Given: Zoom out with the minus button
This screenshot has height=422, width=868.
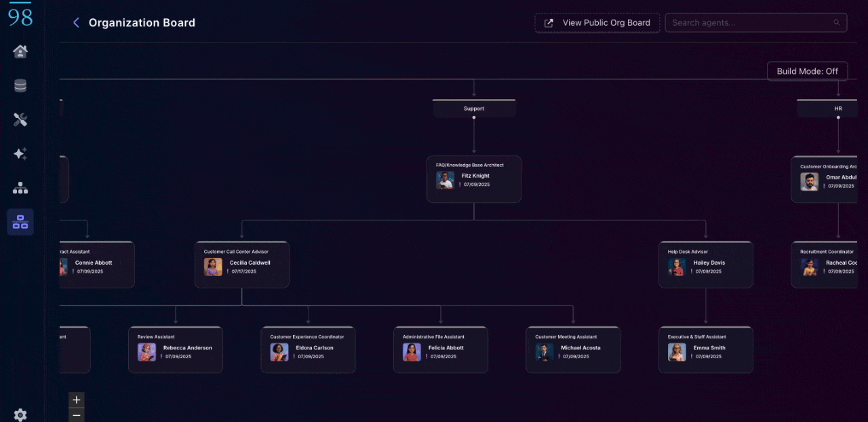Looking at the screenshot, I should 77,415.
